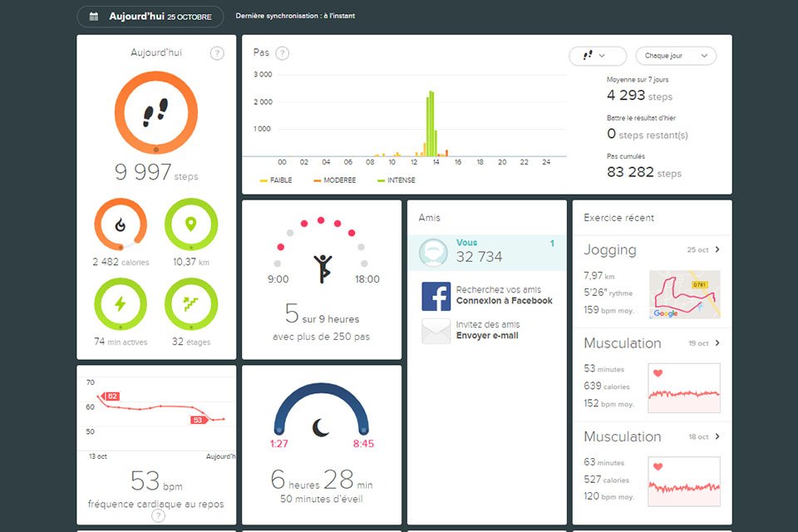Open Musculation 19 oct title
The image size is (798, 532).
pos(623,343)
